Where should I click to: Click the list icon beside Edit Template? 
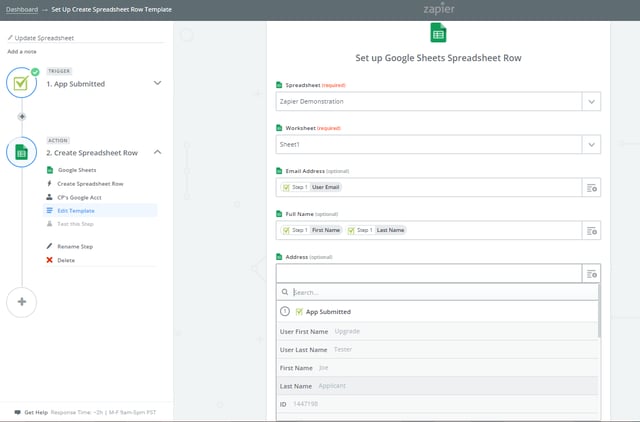(x=49, y=211)
